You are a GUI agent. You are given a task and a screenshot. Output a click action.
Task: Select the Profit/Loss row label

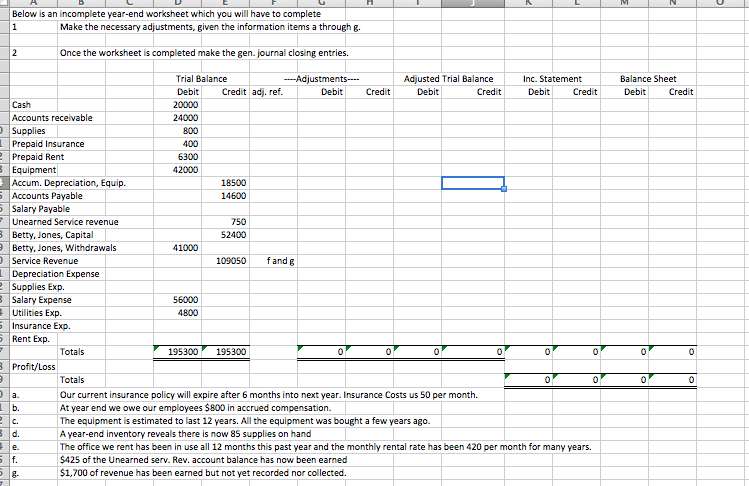(33, 367)
